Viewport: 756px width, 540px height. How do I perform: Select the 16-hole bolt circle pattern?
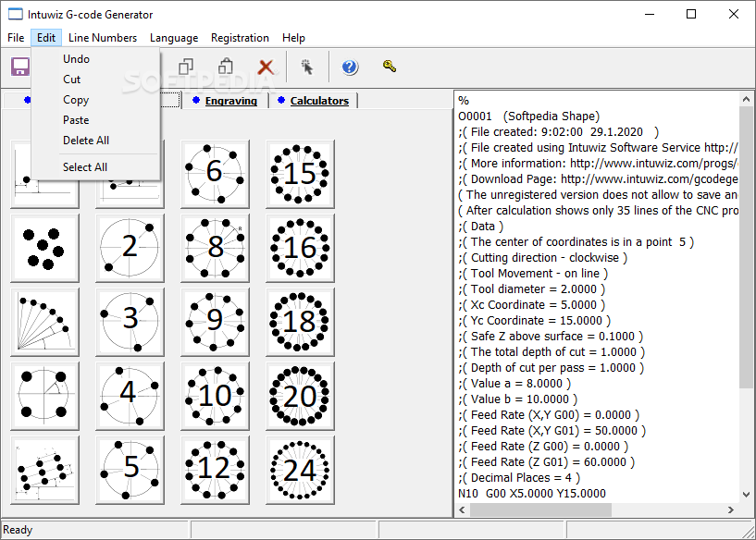300,248
